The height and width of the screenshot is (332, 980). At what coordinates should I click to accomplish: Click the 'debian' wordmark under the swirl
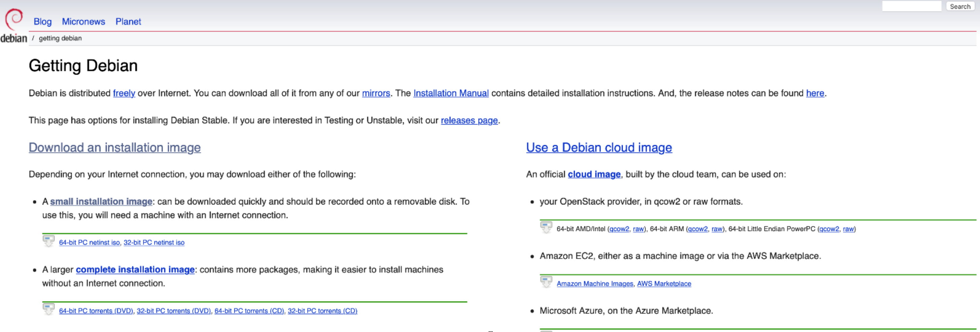pyautogui.click(x=14, y=38)
